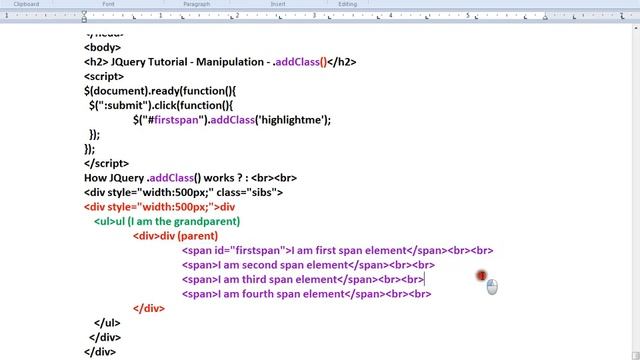
Task: Click the ruler at the 3 inch mark
Action: point(314,16)
